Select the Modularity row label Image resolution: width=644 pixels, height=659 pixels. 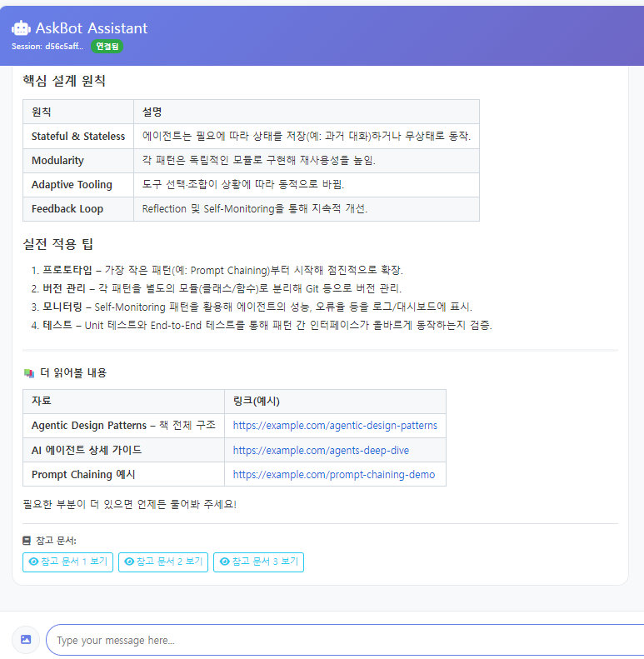(57, 161)
